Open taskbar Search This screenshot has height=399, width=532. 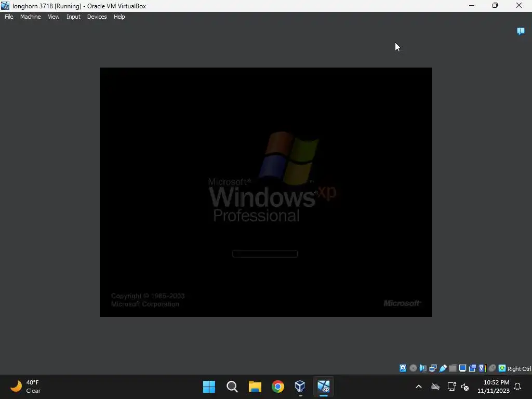coord(232,387)
